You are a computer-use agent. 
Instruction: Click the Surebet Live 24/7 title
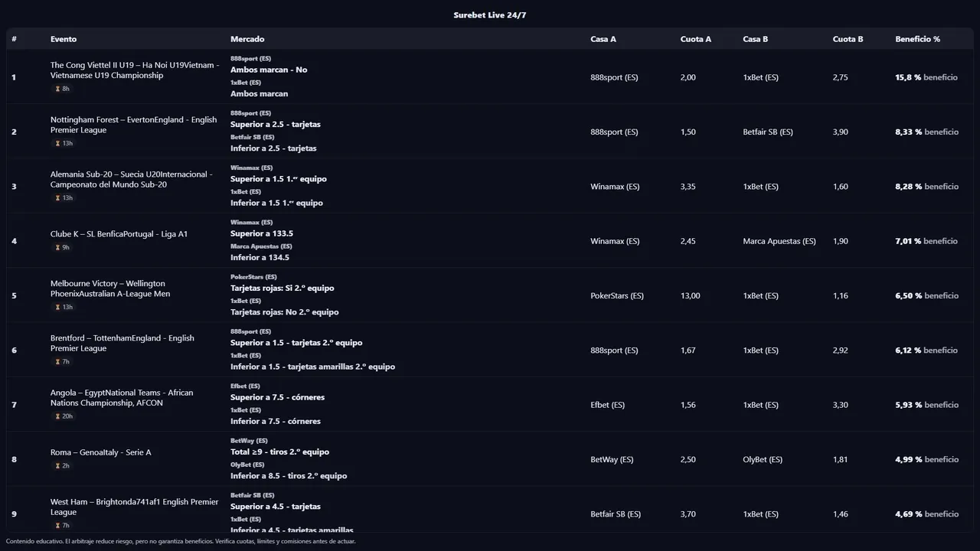click(489, 15)
